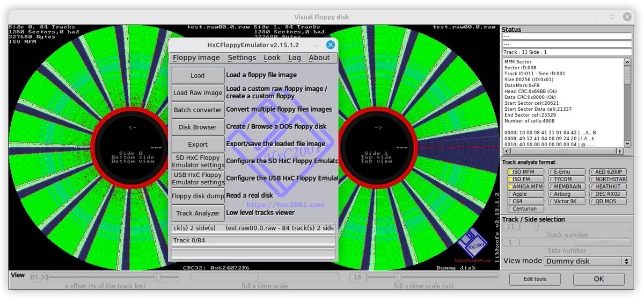Viewport: 644px width, 301px height.
Task: Click the status scrollbar up arrow
Action: click(x=628, y=62)
